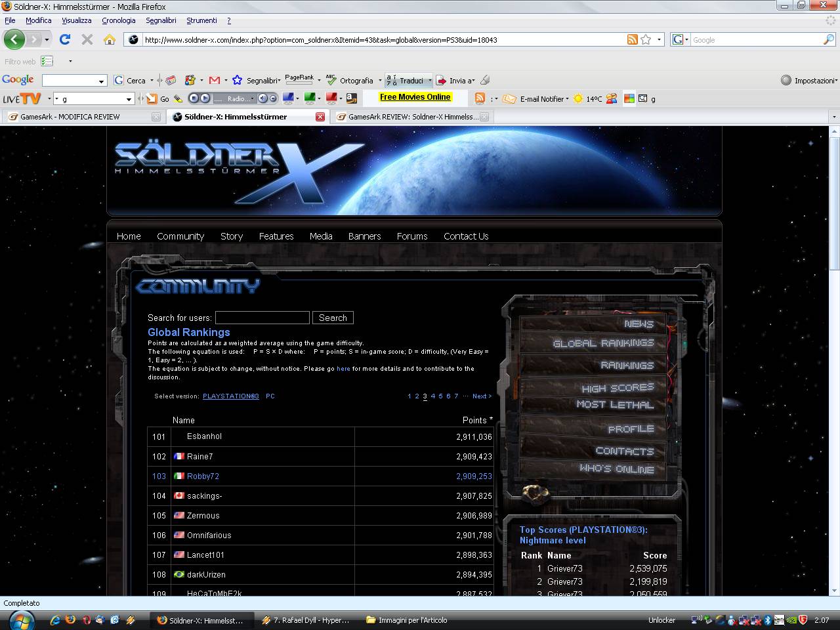Open the Visualizza menu
This screenshot has height=630, width=840.
[76, 20]
